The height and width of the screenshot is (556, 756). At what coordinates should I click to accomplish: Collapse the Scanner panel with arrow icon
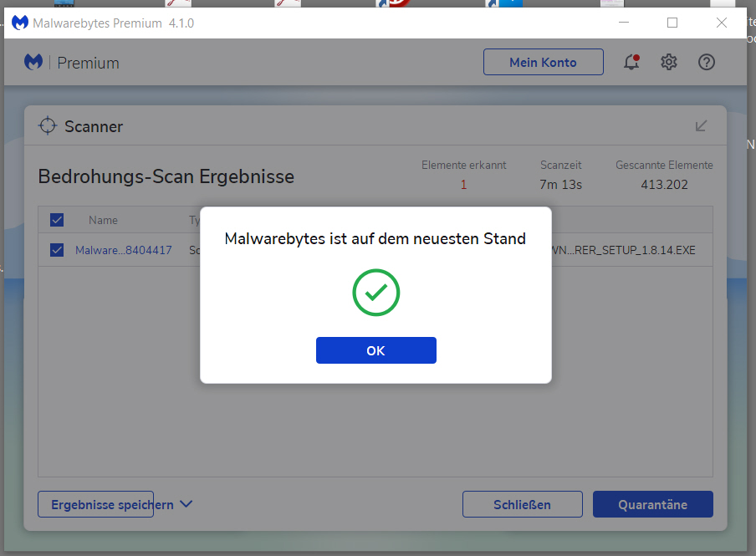click(701, 126)
